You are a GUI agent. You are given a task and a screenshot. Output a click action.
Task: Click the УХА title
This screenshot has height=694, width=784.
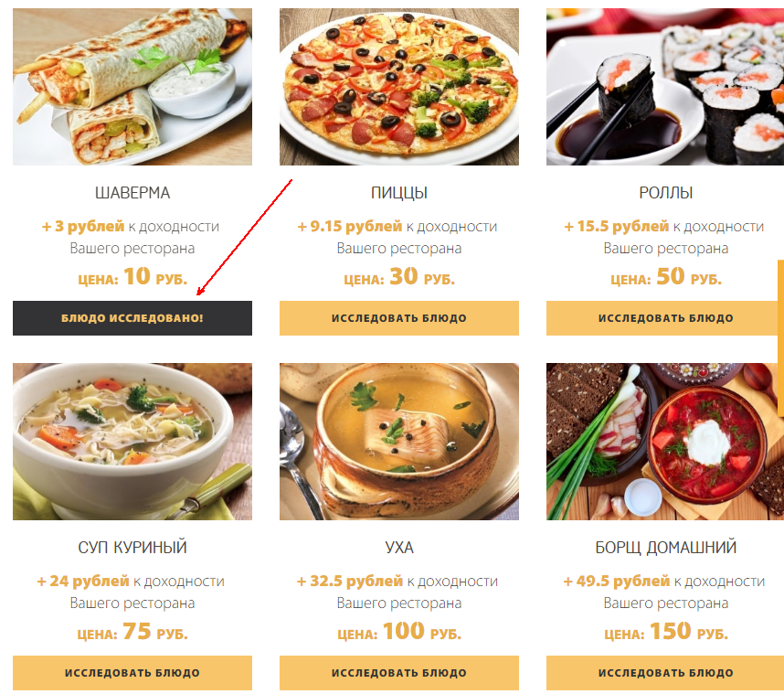399,548
